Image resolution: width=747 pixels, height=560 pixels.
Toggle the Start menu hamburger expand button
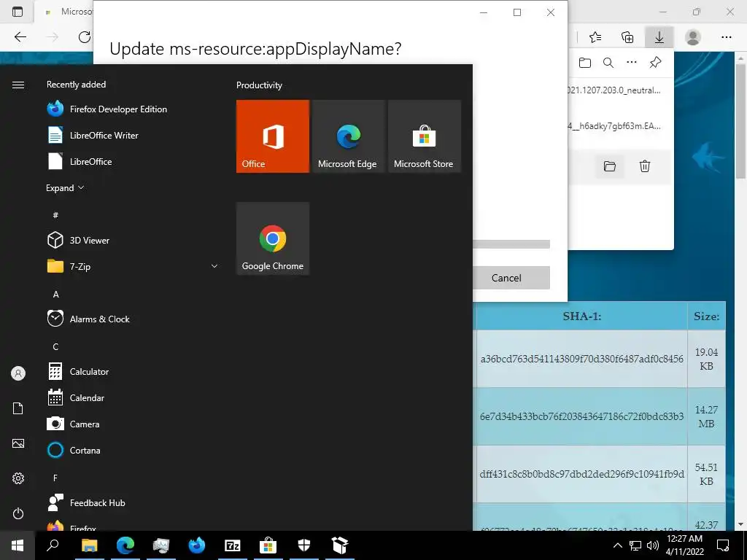[x=18, y=85]
